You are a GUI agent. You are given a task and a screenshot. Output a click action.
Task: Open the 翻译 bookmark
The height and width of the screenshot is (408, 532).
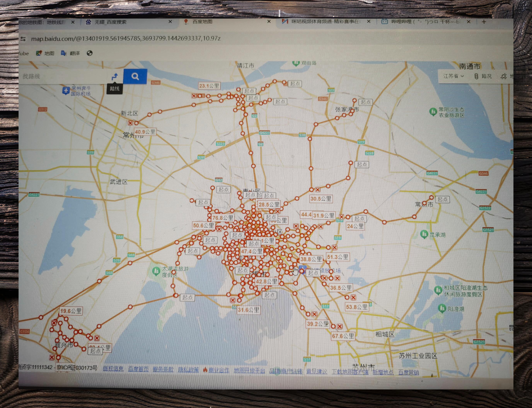[x=71, y=53]
